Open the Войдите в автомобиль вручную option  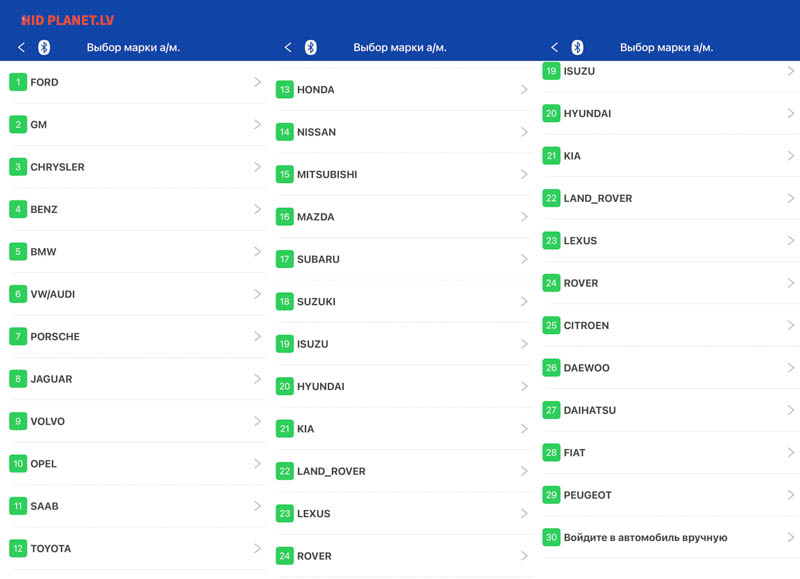tap(645, 538)
